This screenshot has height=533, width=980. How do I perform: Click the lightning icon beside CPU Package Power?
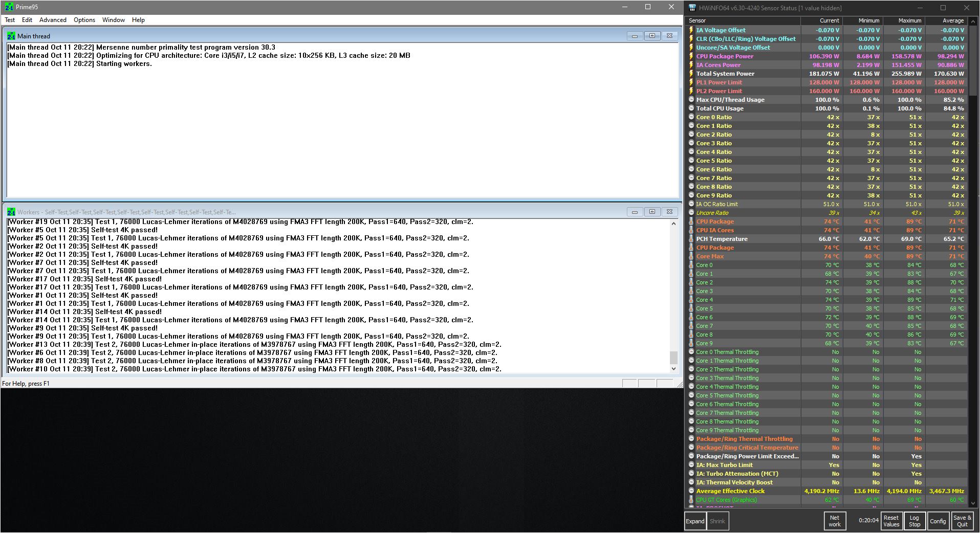(x=691, y=56)
